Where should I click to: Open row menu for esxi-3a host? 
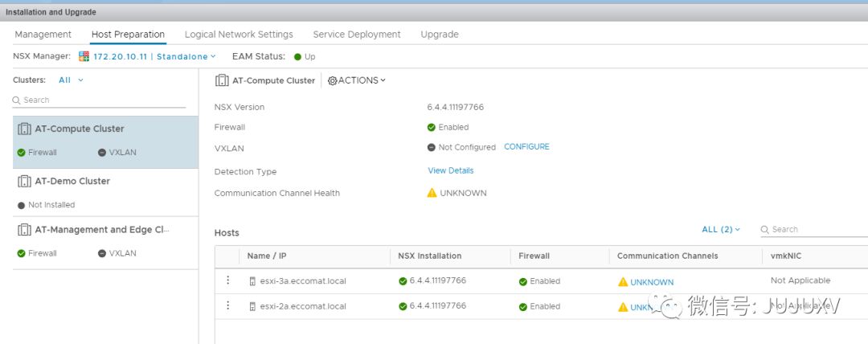tap(227, 281)
